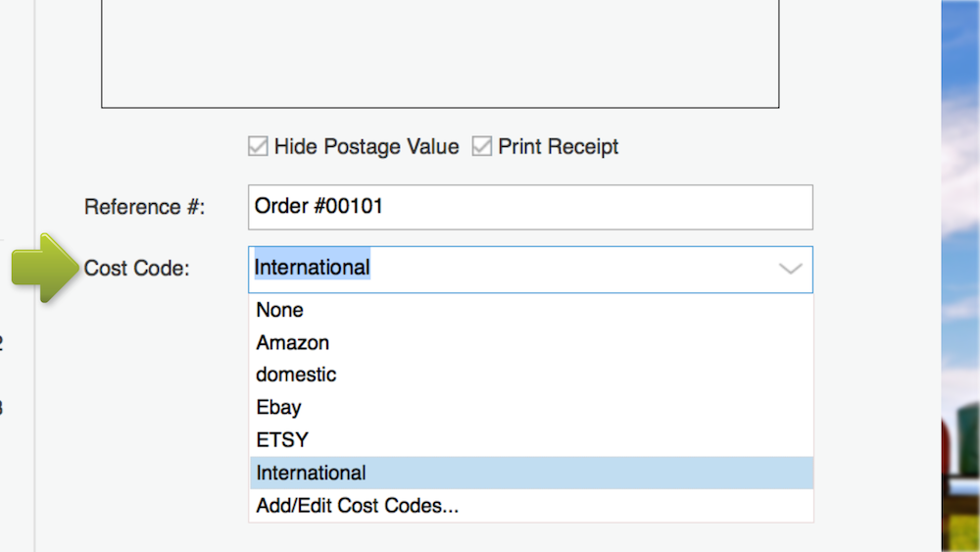980x552 pixels.
Task: Pick the domestic cost code option
Action: tap(296, 375)
